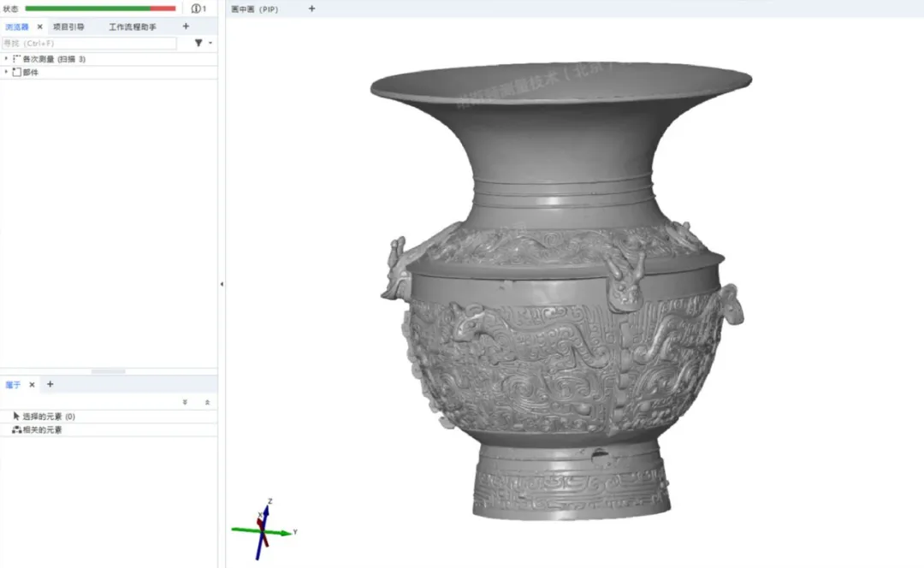Add a new tab in the browser panel
The image size is (924, 568).
(x=186, y=27)
